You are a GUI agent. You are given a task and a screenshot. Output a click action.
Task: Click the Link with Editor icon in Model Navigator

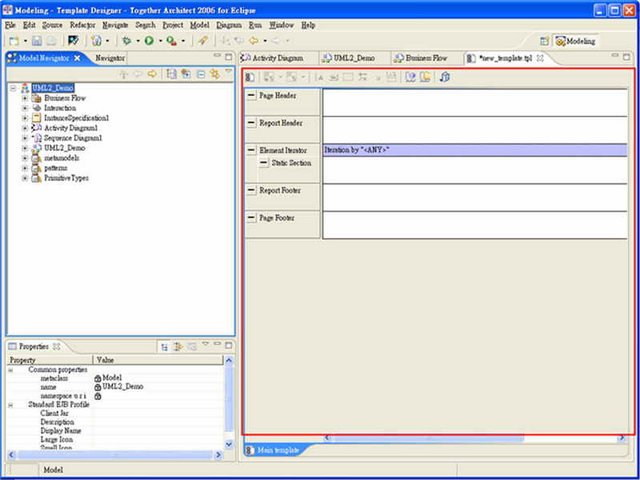[214, 74]
